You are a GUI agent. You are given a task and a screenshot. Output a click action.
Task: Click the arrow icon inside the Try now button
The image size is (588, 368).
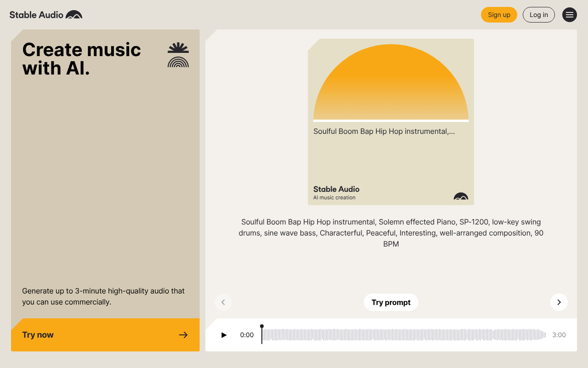183,335
